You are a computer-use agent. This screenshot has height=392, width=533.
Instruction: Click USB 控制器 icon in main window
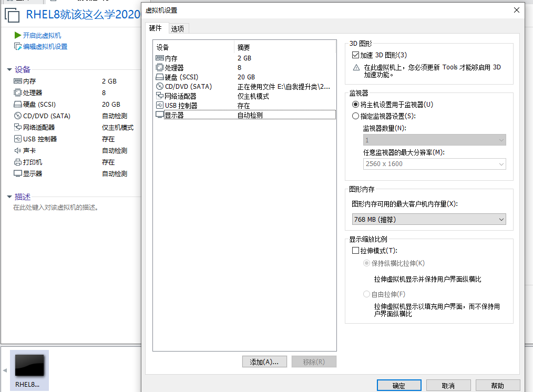18,139
